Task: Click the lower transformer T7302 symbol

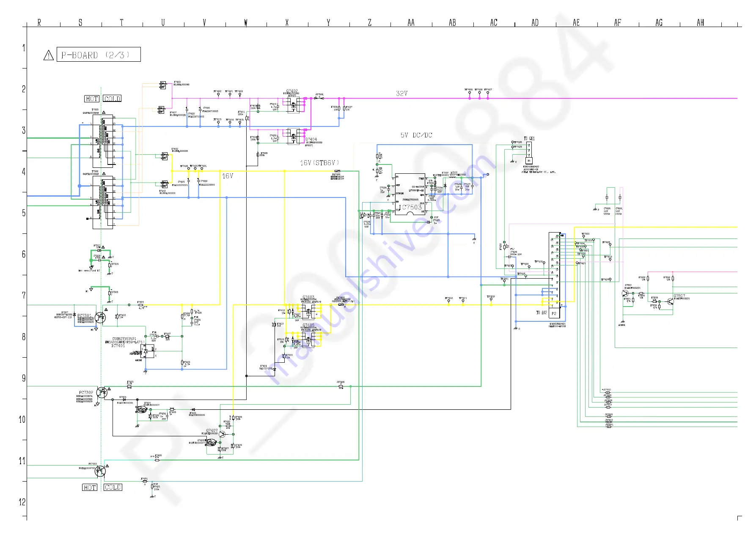Action: coord(103,203)
